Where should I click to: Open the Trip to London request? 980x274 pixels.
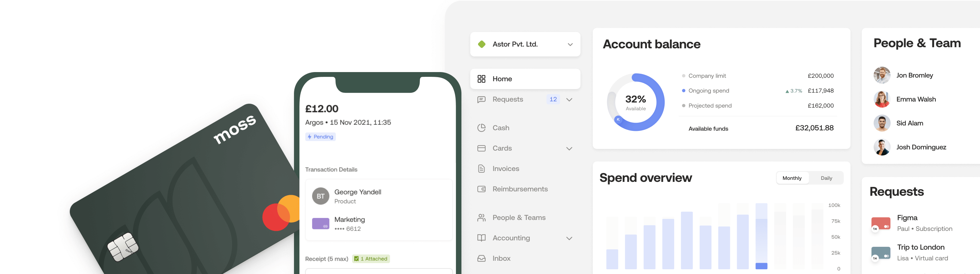pyautogui.click(x=925, y=253)
